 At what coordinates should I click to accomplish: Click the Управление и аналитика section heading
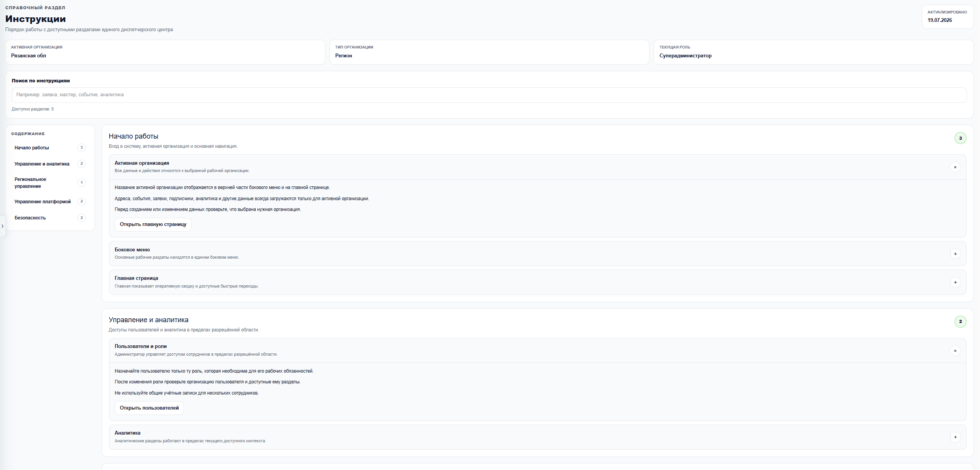point(149,320)
